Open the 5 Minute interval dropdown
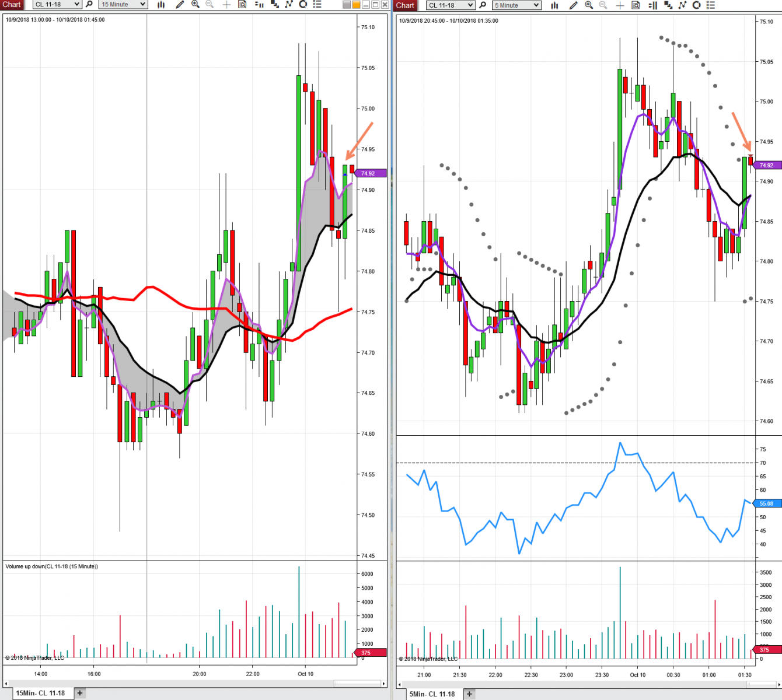This screenshot has width=782, height=700. tap(516, 5)
